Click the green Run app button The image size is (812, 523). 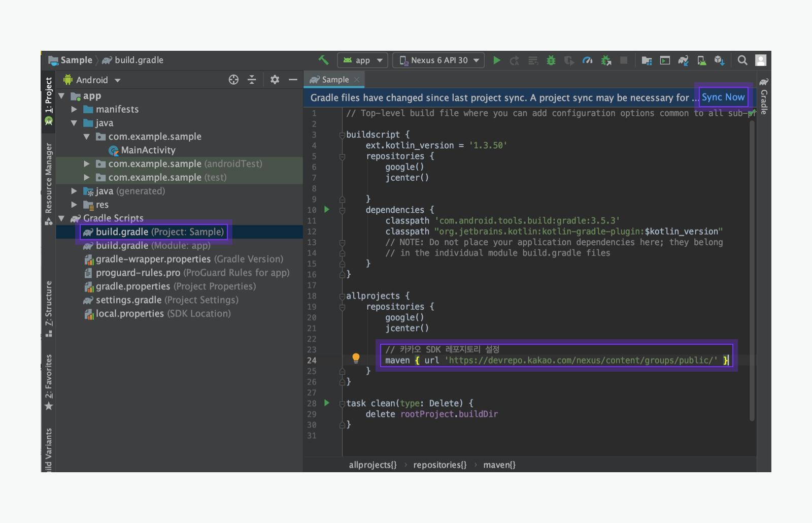[x=497, y=60]
